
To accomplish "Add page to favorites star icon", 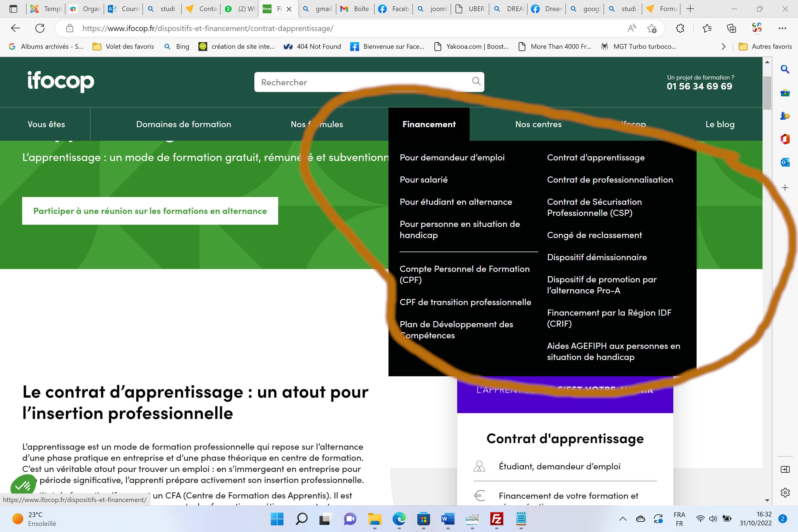I will pos(651,28).
